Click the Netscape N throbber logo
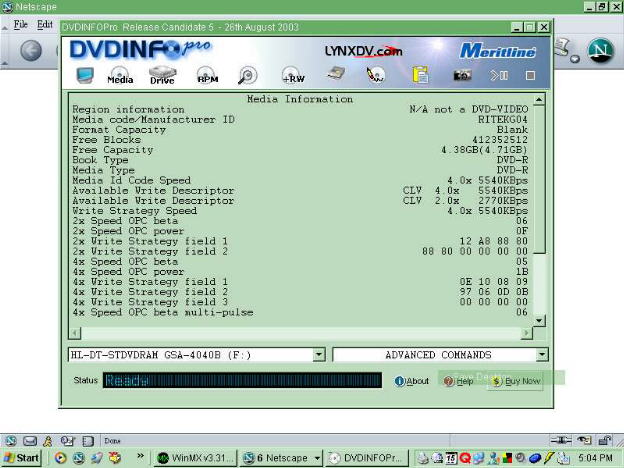Image resolution: width=624 pixels, height=468 pixels. click(600, 50)
